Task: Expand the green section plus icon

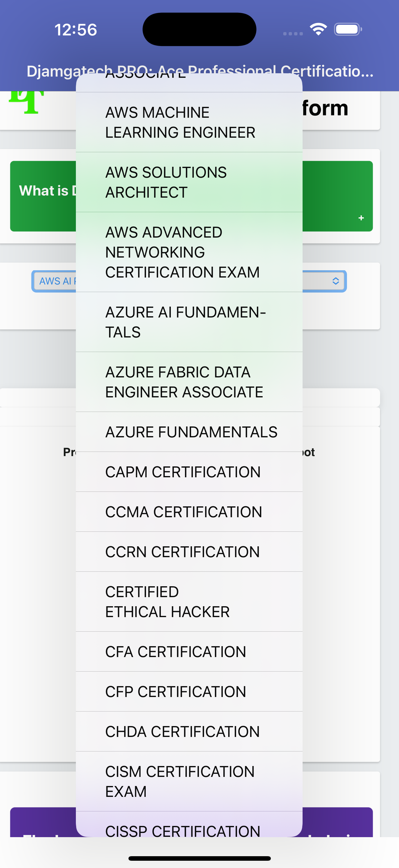Action: 361,218
